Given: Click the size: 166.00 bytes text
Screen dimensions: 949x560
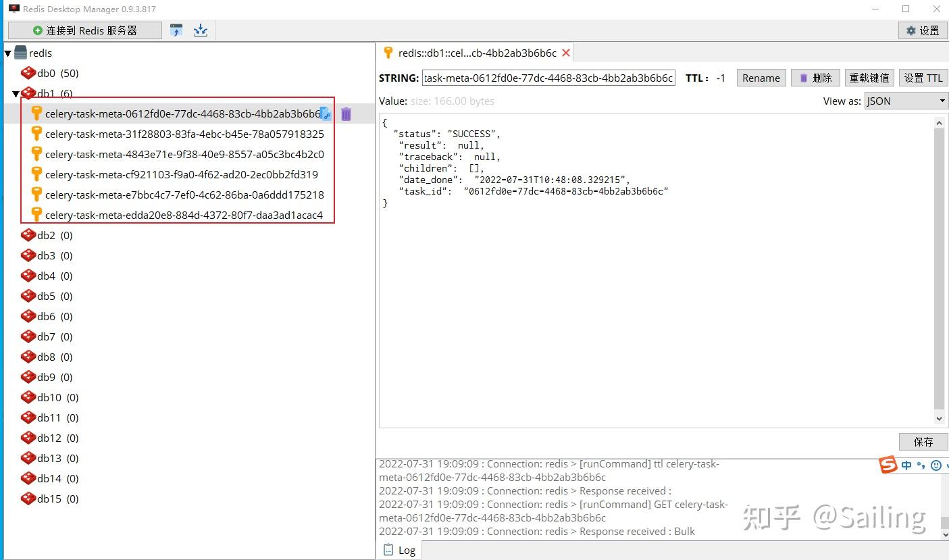Looking at the screenshot, I should tap(453, 101).
